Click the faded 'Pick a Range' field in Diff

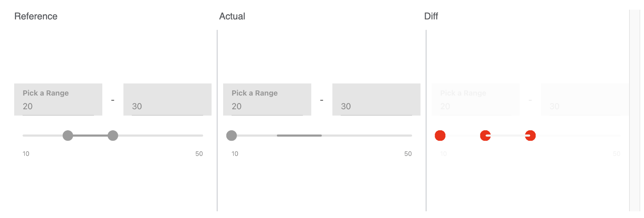[x=476, y=100]
